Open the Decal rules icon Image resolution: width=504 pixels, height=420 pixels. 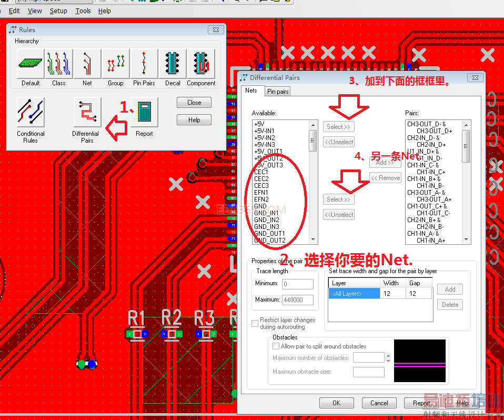pyautogui.click(x=173, y=63)
